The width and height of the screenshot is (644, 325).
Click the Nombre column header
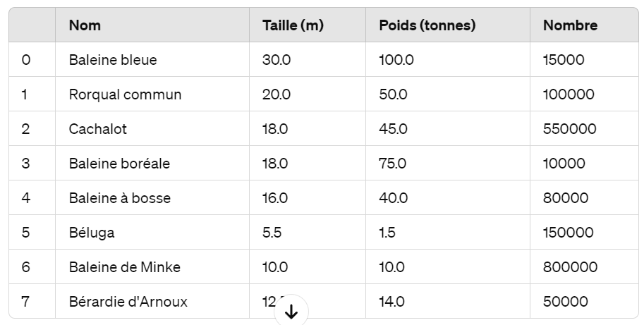tap(570, 25)
